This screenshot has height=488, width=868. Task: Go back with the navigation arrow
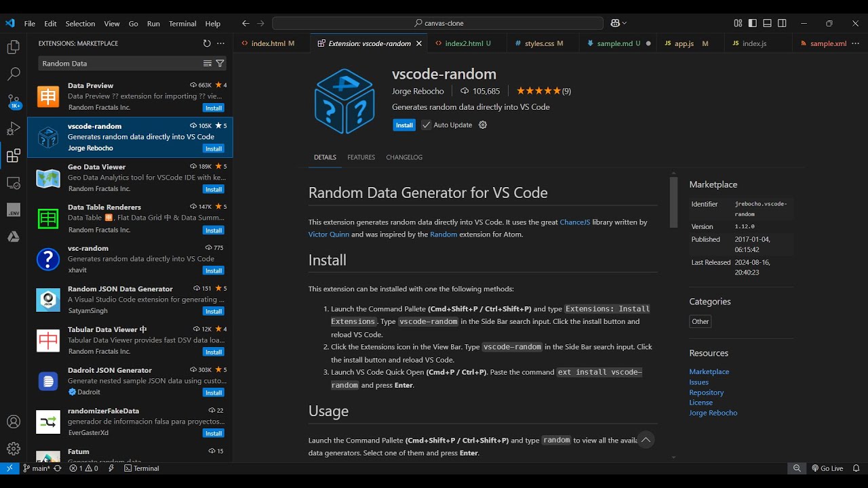pyautogui.click(x=245, y=23)
